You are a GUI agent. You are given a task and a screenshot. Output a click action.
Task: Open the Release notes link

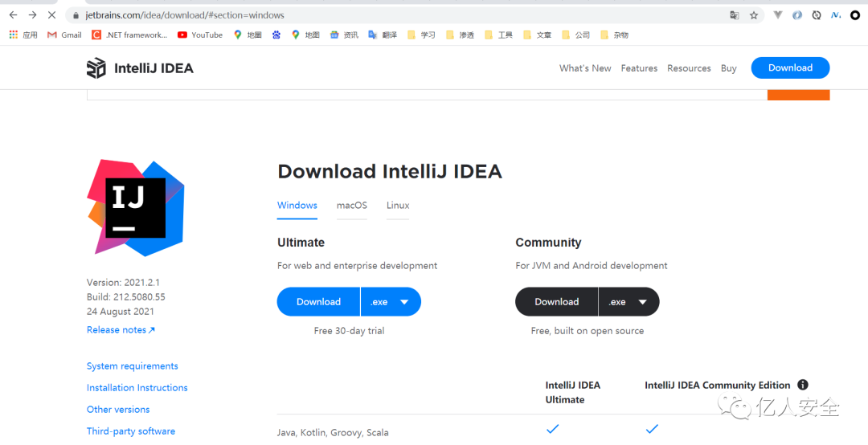coord(121,330)
